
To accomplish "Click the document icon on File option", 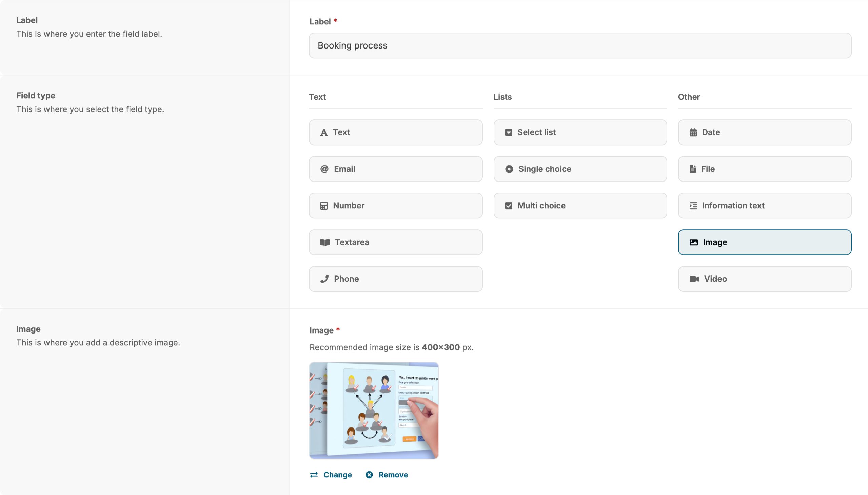I will tap(692, 169).
